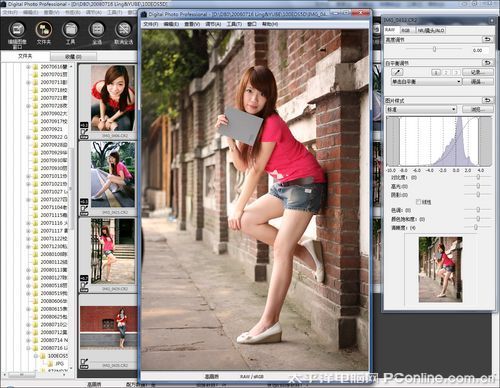Click the folder icon of 20070921
Viewport: 500px width, 388px height.
point(35,129)
